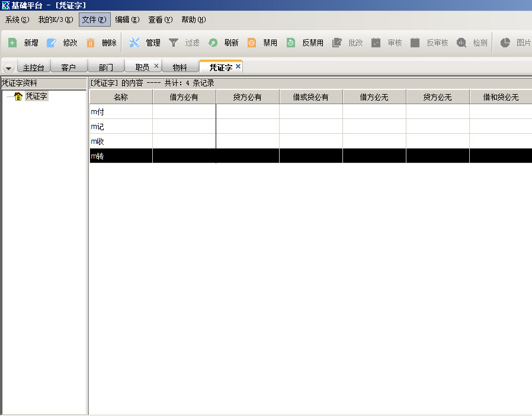Click the 反禁用 (Re-enable) toolbar icon
Image resolution: width=532 pixels, height=416 pixels.
pos(291,43)
